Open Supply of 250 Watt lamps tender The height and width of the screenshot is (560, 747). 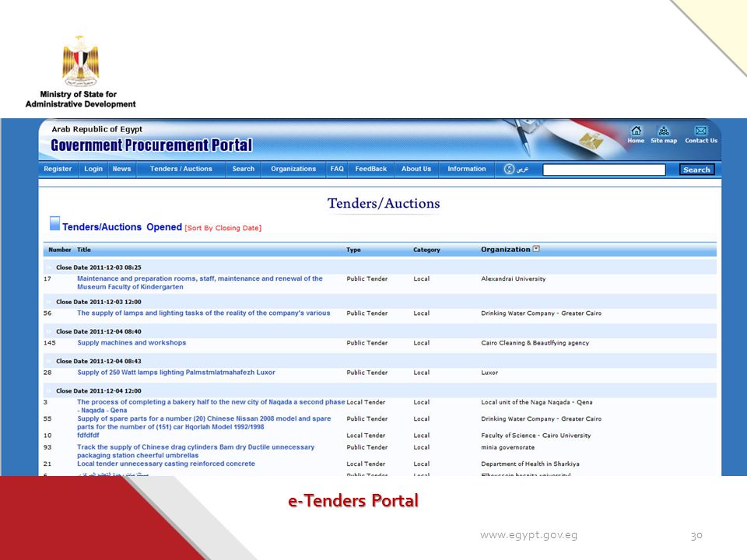tap(177, 373)
